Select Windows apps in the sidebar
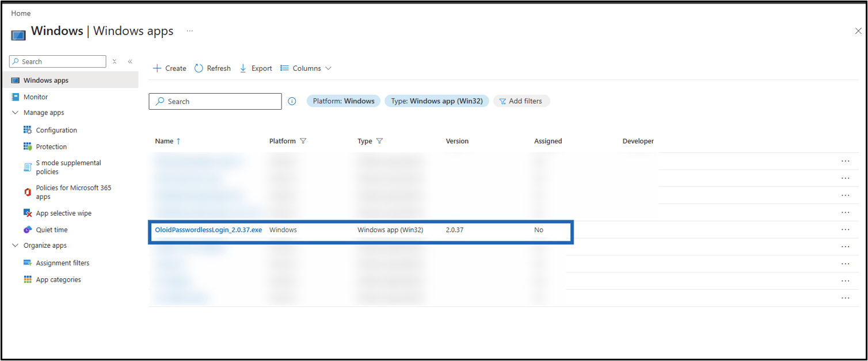868x361 pixels. pos(70,80)
